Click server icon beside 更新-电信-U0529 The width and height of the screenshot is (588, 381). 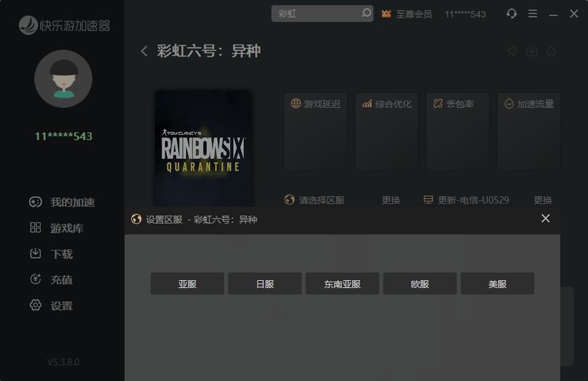428,200
